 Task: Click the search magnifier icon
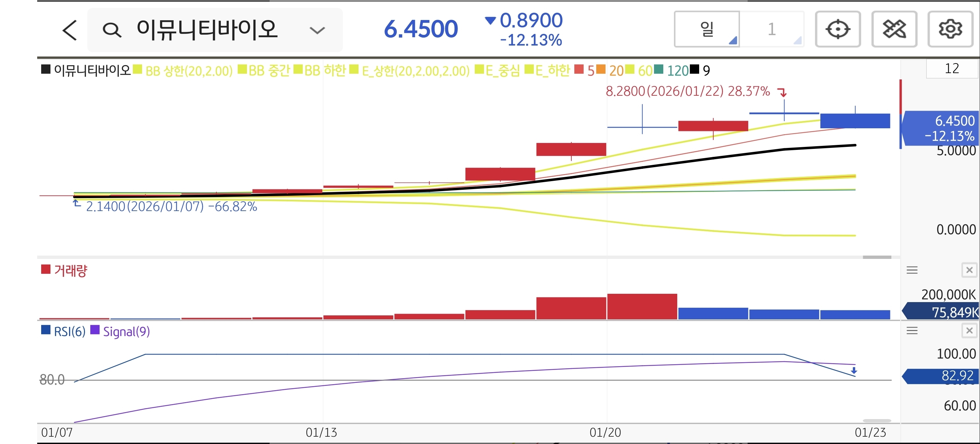(112, 30)
